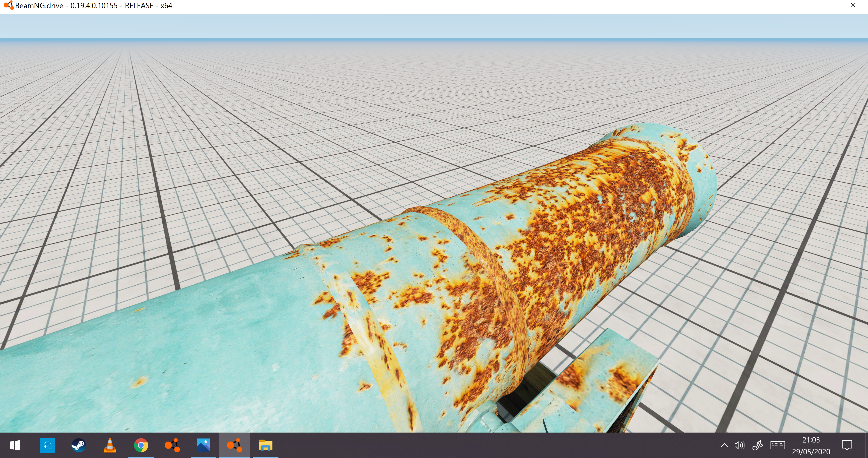Select the active BeamNG.drive taskbar icon
The height and width of the screenshot is (458, 868).
click(x=235, y=445)
